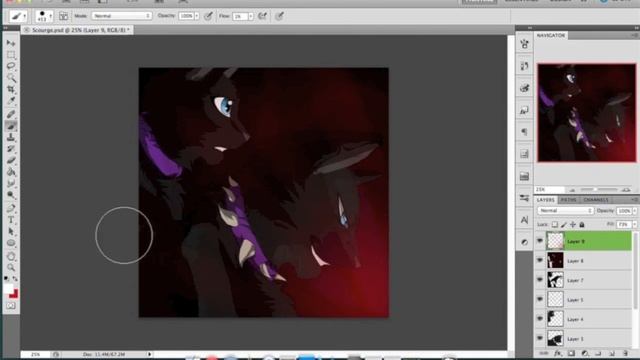Toggle tablet pressure for size
Screen dimensions: 640x360
click(x=280, y=16)
